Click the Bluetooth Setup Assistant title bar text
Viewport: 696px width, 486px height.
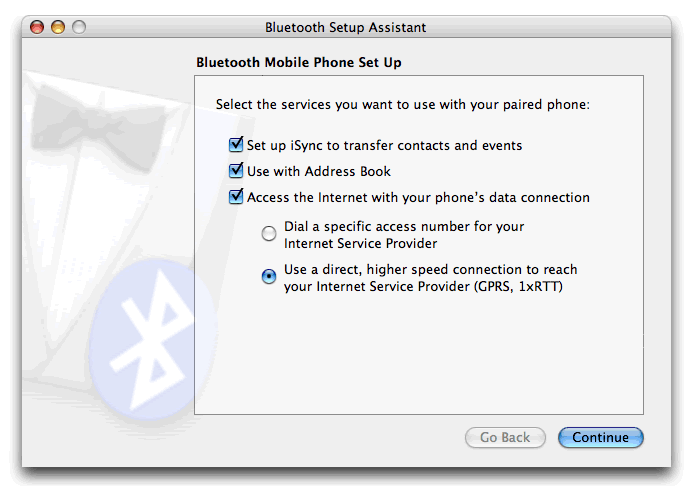(x=345, y=27)
